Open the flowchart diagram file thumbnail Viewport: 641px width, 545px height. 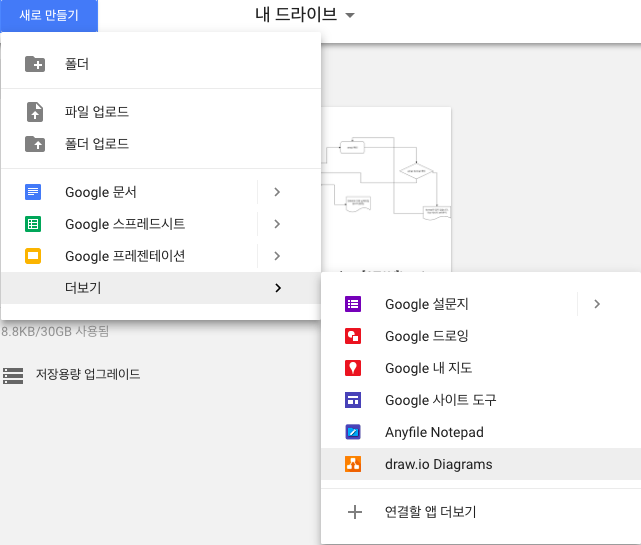[386, 189]
